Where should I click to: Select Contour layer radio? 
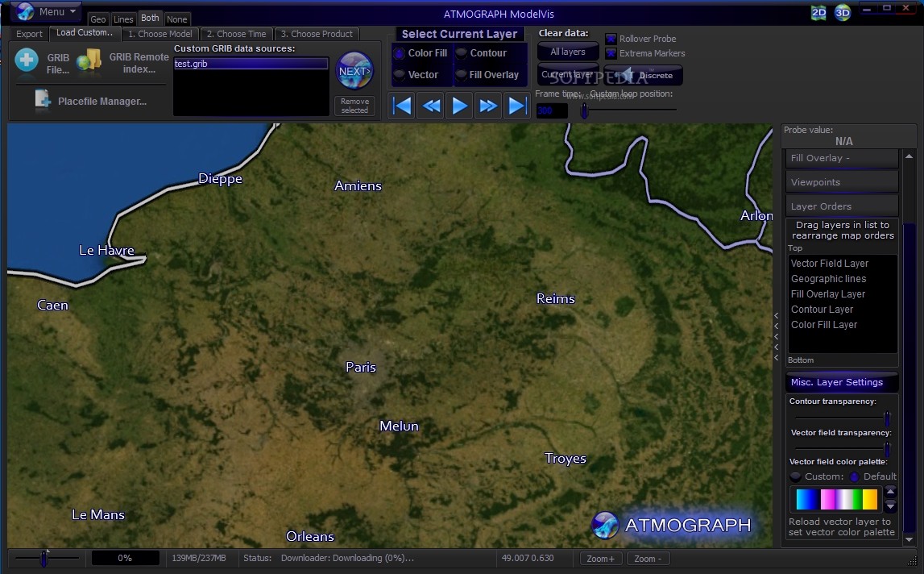point(461,53)
